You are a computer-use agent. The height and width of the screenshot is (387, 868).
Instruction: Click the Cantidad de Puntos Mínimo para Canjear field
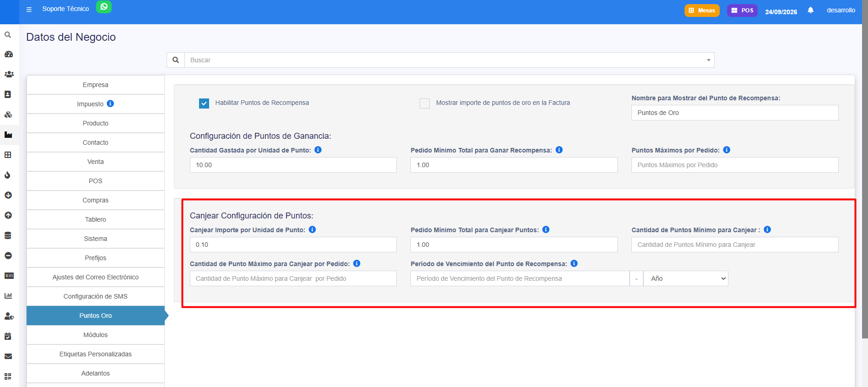(x=735, y=245)
